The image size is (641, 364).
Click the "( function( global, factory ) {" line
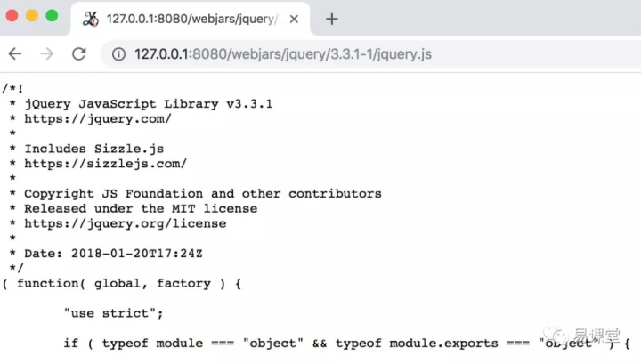click(x=121, y=284)
